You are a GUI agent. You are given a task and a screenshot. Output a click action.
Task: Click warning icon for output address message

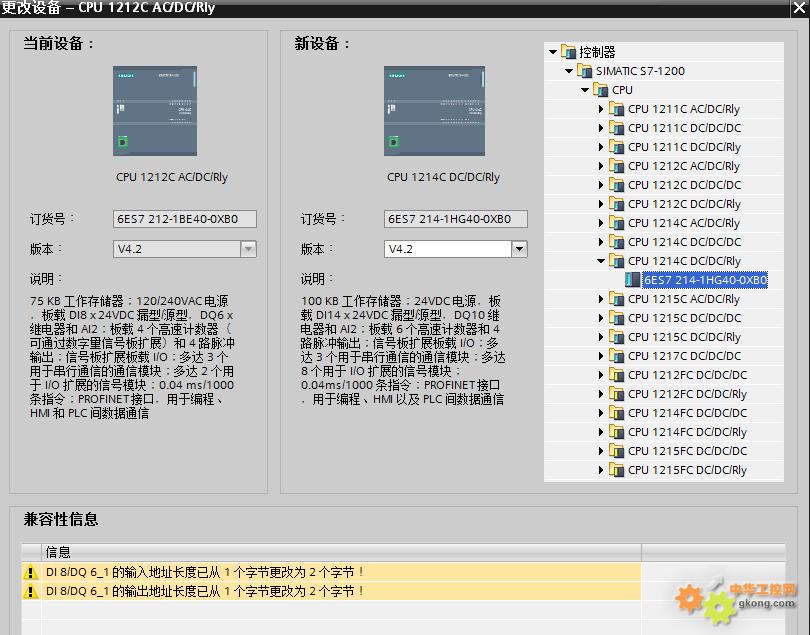[31, 591]
